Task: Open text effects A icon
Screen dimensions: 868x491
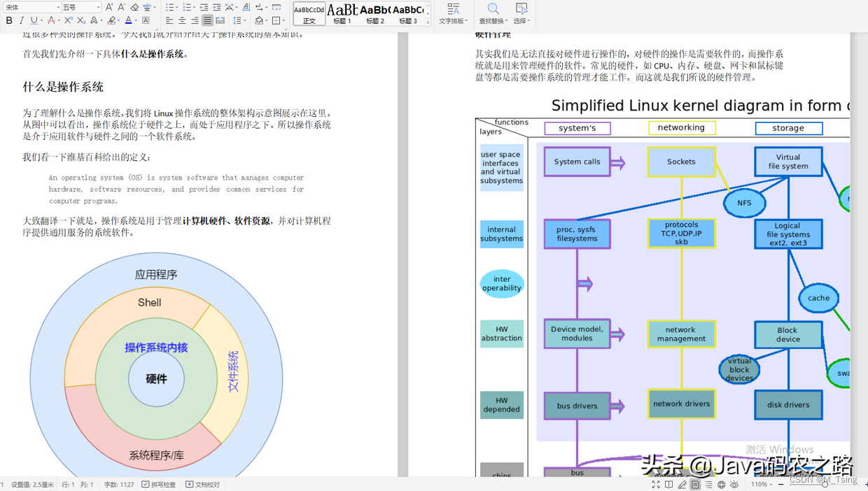Action: [94, 20]
